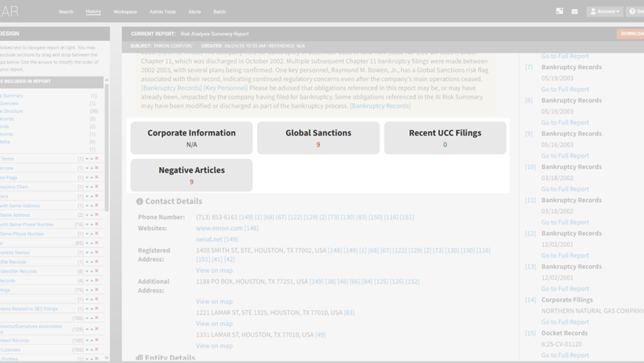Click the fullscreen expand icon in header
The width and height of the screenshot is (644, 363).
click(559, 11)
